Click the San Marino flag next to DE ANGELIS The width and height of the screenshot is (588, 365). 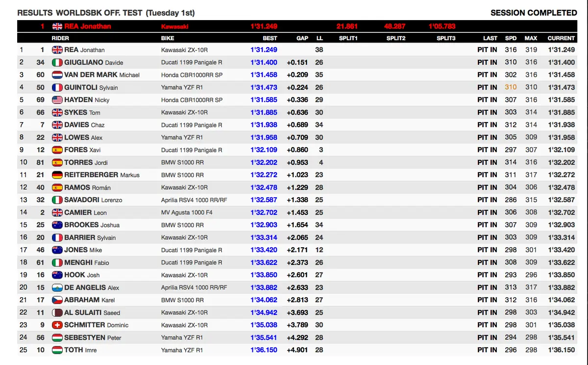[x=57, y=287]
